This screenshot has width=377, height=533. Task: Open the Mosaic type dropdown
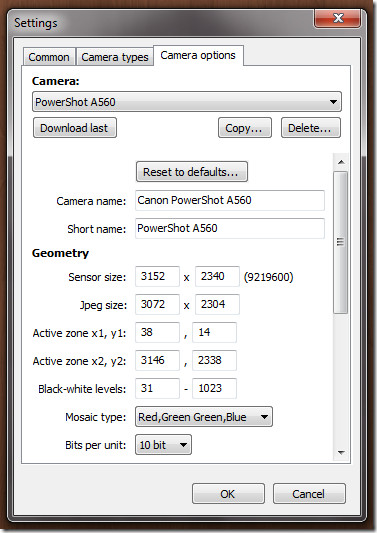click(x=204, y=417)
